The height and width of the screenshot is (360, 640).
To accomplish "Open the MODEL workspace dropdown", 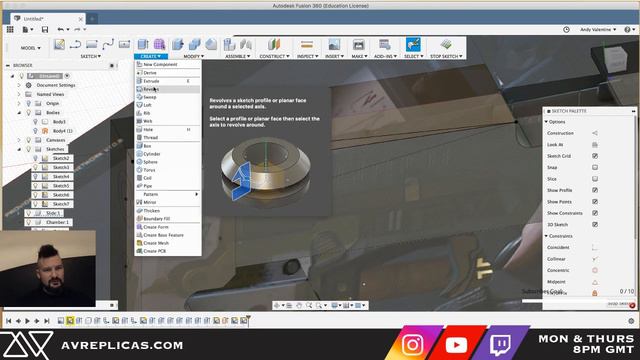I will (x=31, y=48).
